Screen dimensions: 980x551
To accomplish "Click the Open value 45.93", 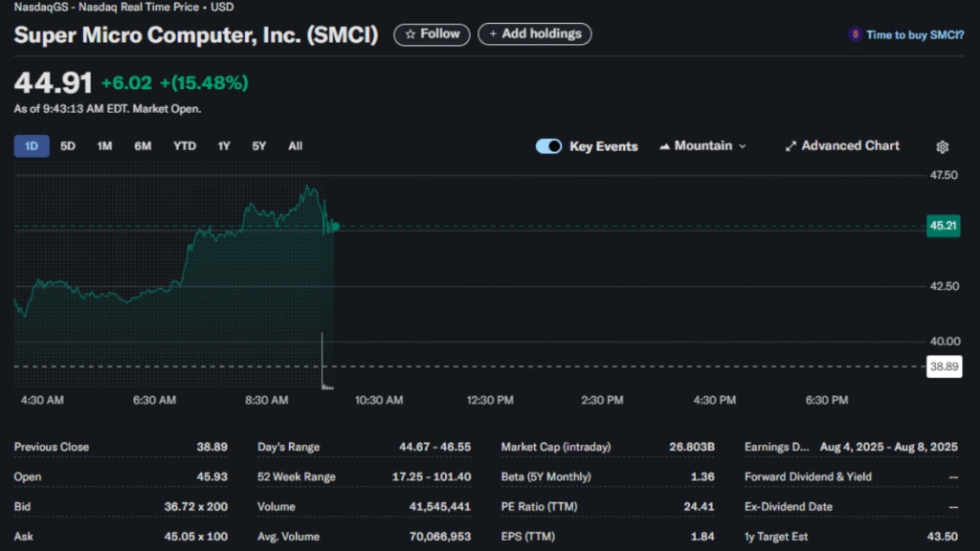I will 212,476.
